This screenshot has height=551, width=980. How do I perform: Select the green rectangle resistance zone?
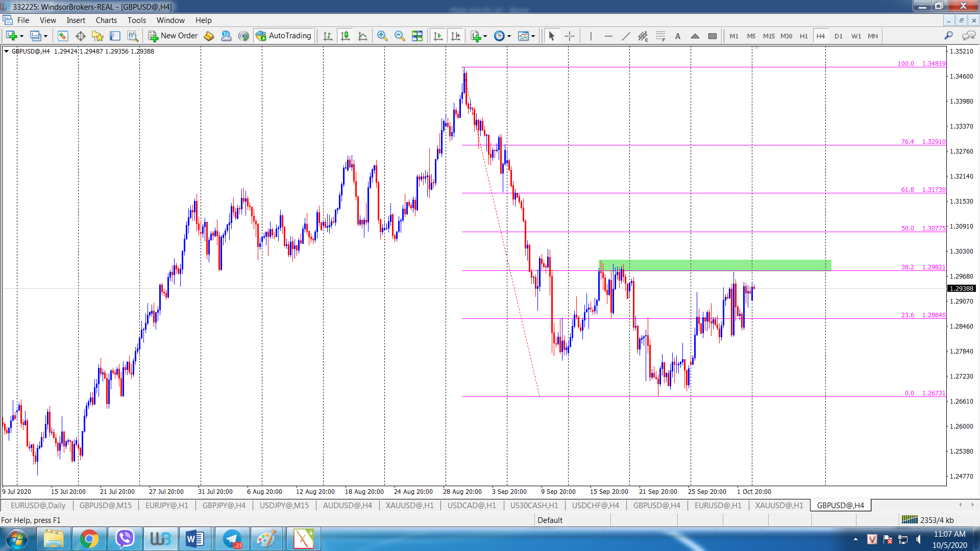715,265
